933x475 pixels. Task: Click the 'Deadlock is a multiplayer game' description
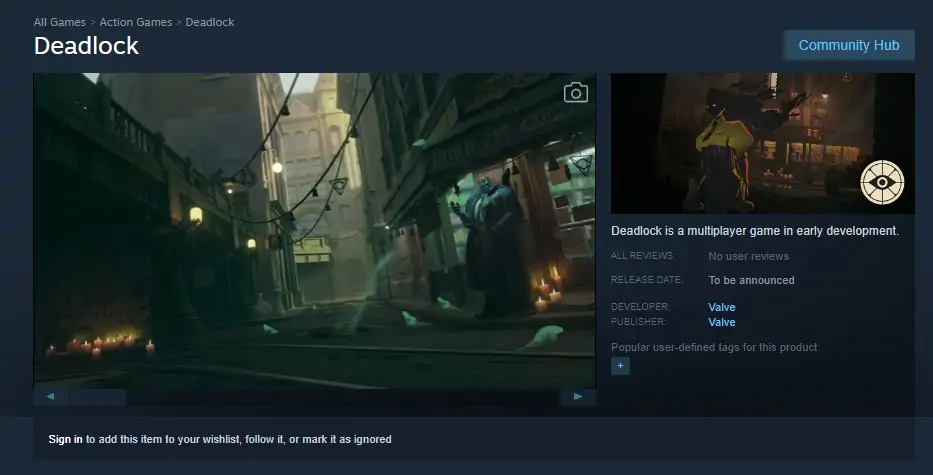pyautogui.click(x=754, y=231)
